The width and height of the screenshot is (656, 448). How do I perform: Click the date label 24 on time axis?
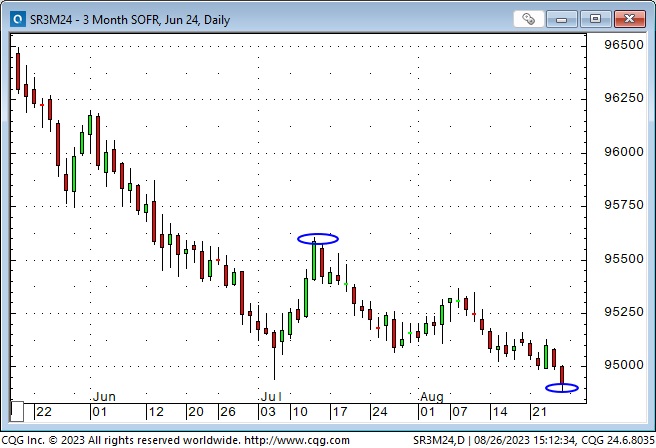(x=379, y=412)
